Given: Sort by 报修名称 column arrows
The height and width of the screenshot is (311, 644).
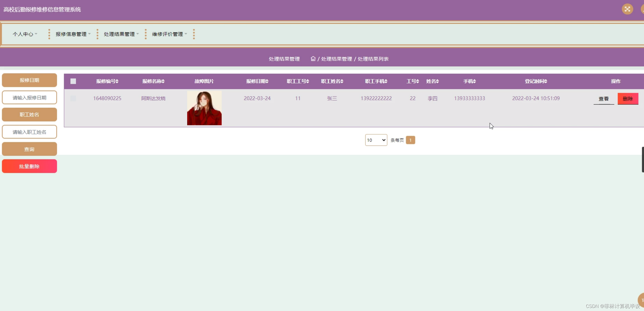Looking at the screenshot, I should point(163,81).
